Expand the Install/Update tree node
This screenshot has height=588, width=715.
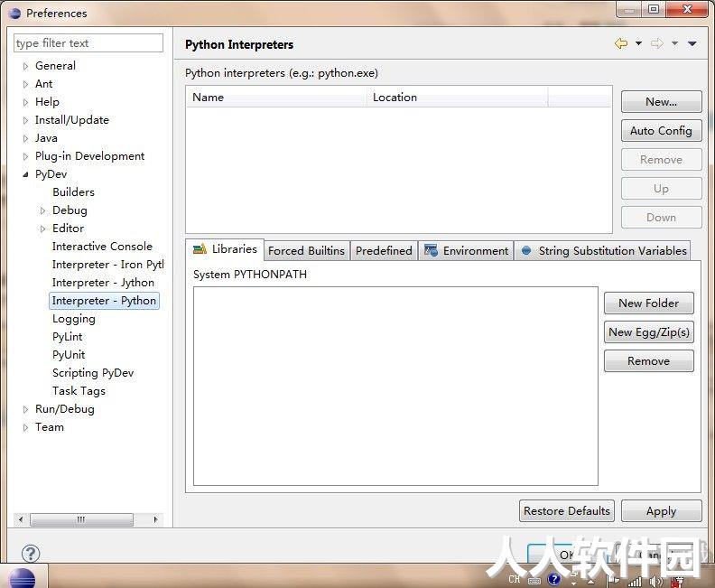coord(25,120)
